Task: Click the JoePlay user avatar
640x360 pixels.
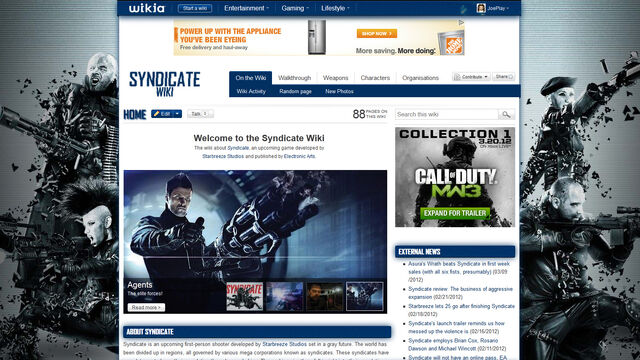Action: (x=481, y=8)
